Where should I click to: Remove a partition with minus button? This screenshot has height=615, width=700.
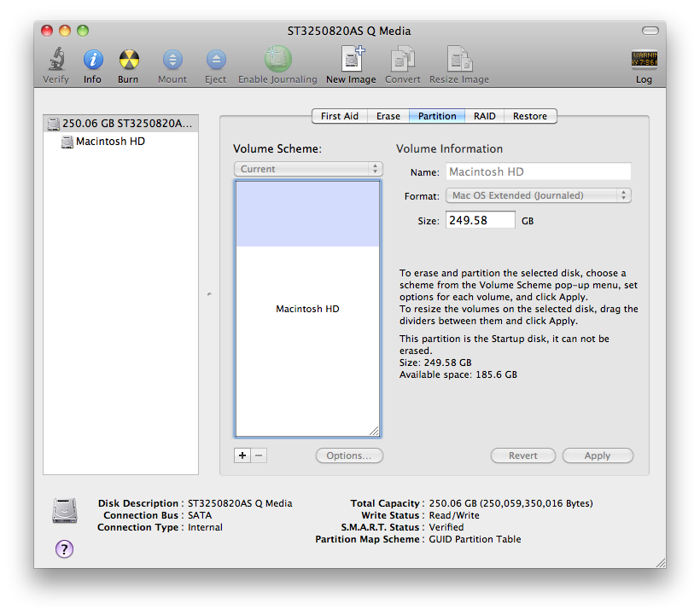pyautogui.click(x=259, y=455)
